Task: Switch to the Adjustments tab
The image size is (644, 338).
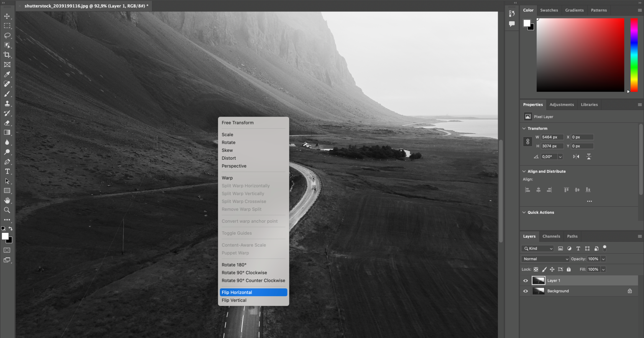Action: 562,105
